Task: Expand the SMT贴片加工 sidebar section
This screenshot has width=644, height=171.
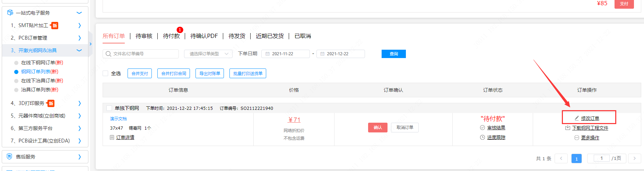Action: (x=79, y=25)
